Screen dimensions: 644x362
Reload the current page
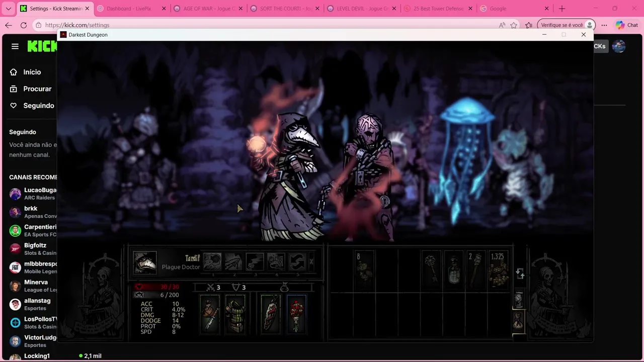point(24,25)
